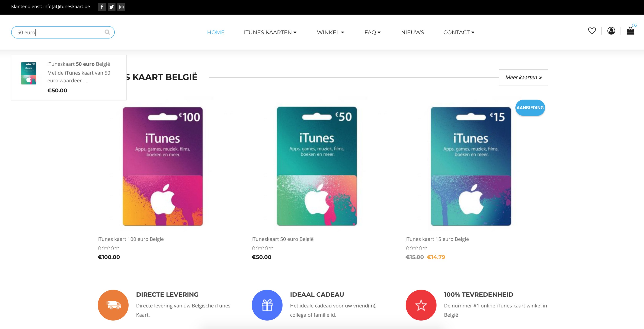Open iTunes kaart 100 euro België link

(131, 239)
